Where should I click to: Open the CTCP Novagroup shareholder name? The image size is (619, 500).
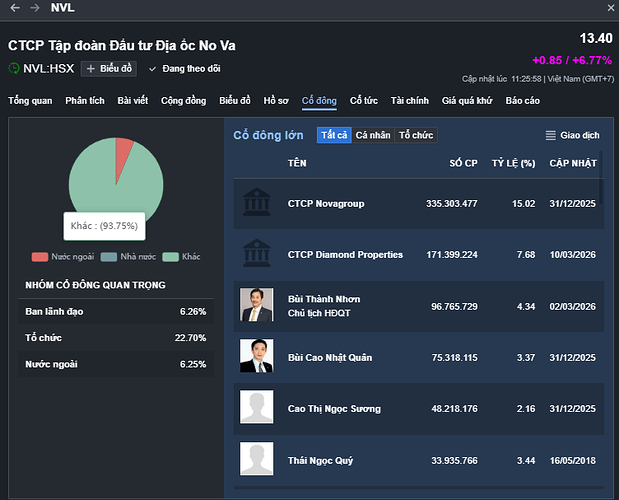point(326,204)
